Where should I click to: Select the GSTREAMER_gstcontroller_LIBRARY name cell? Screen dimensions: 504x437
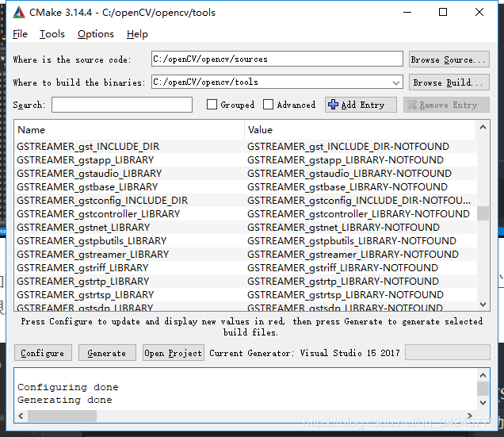click(x=129, y=214)
